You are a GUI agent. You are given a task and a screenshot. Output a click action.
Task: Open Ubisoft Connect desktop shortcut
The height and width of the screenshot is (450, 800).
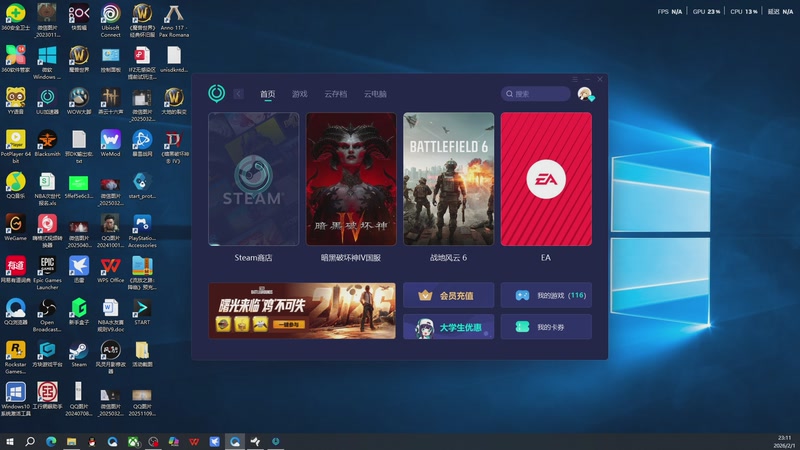tap(110, 20)
